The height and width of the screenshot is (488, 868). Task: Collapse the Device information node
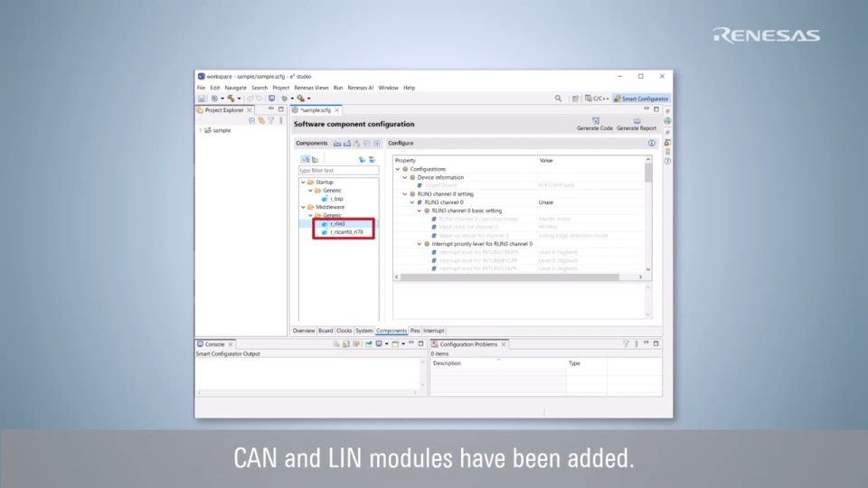[x=405, y=178]
